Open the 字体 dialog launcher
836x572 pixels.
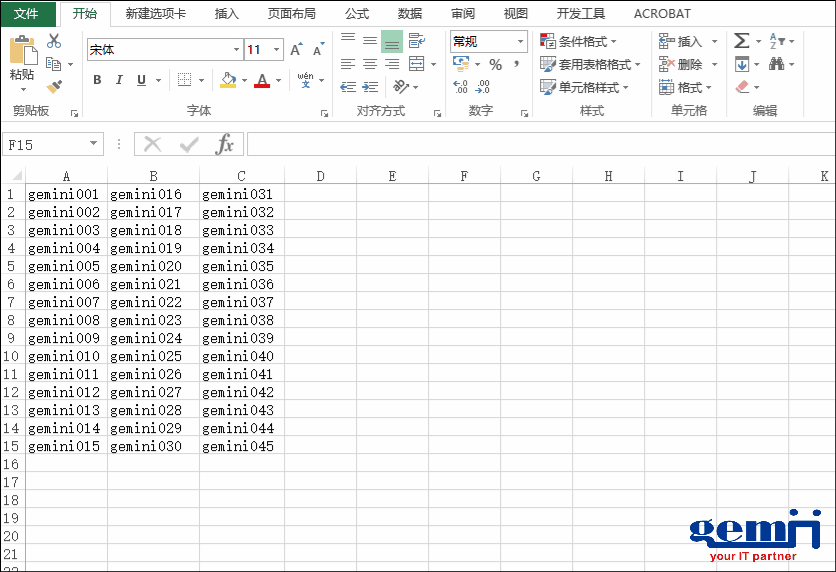324,113
